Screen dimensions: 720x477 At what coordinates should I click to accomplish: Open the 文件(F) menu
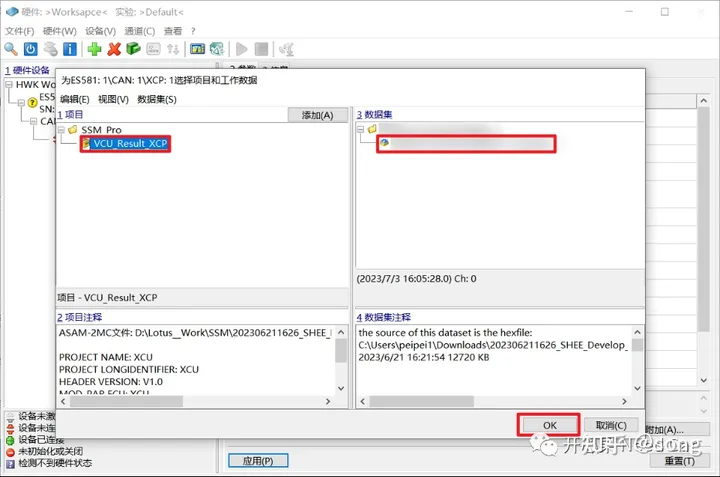(x=20, y=31)
